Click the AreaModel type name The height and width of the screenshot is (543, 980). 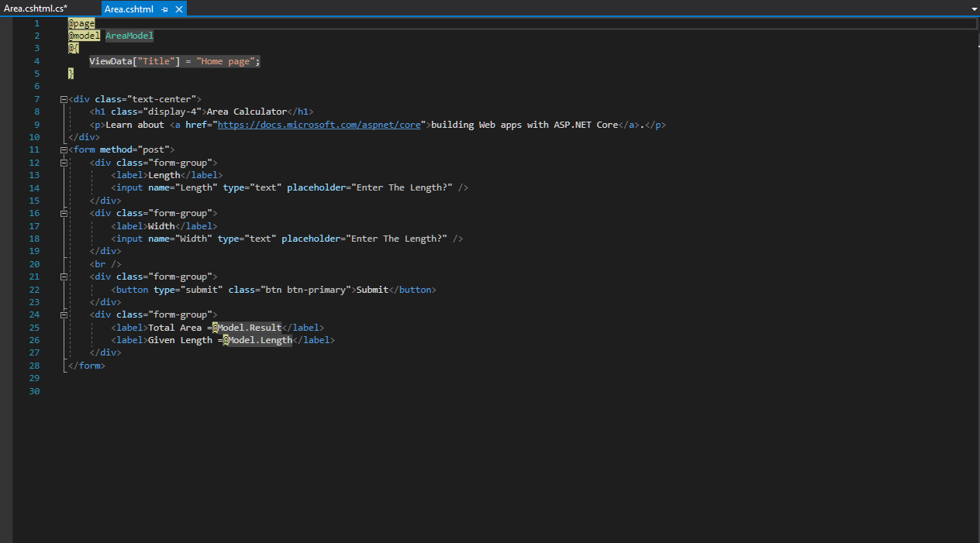[x=129, y=36]
